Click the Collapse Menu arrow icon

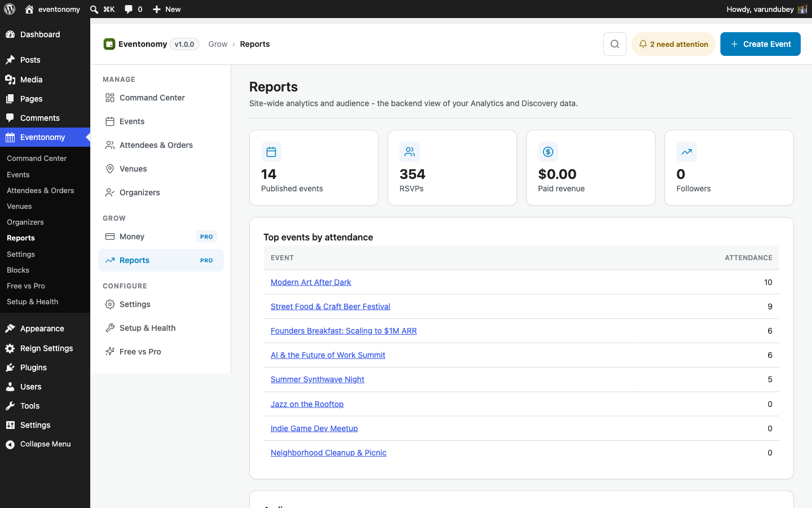tap(10, 444)
